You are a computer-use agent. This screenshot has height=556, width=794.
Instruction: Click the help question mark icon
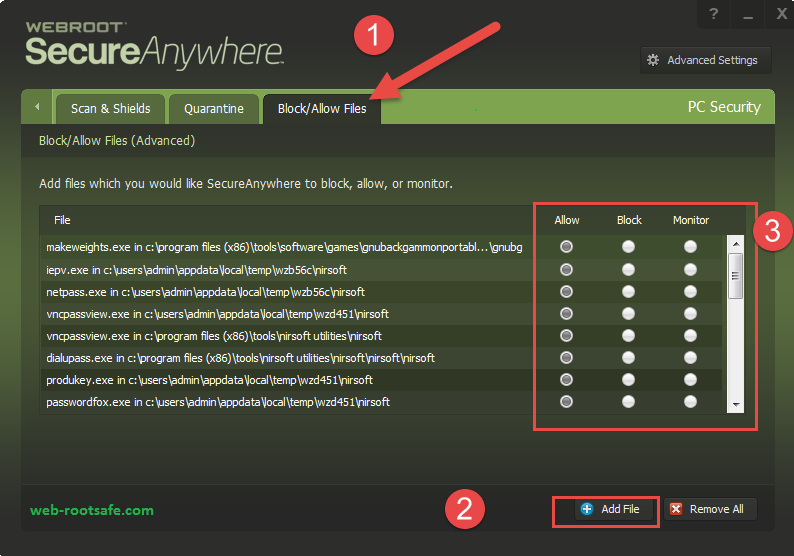coord(713,14)
